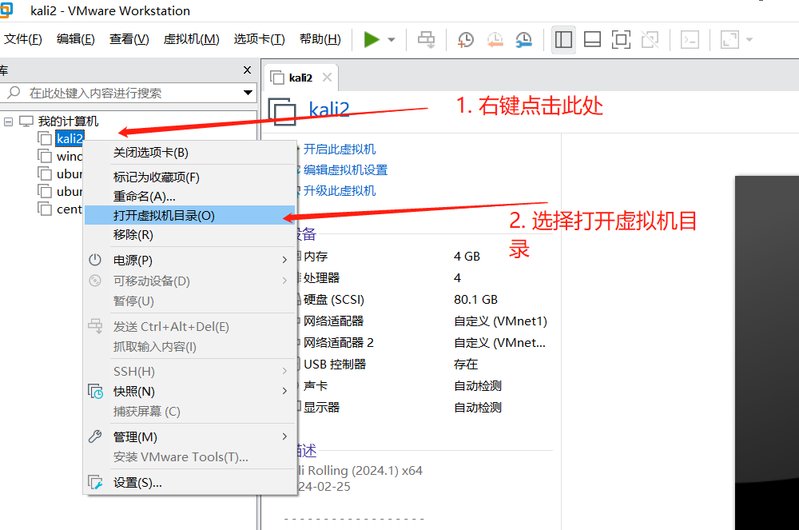The image size is (799, 530).
Task: Choose 设置(S)... from context menu
Action: 190,483
